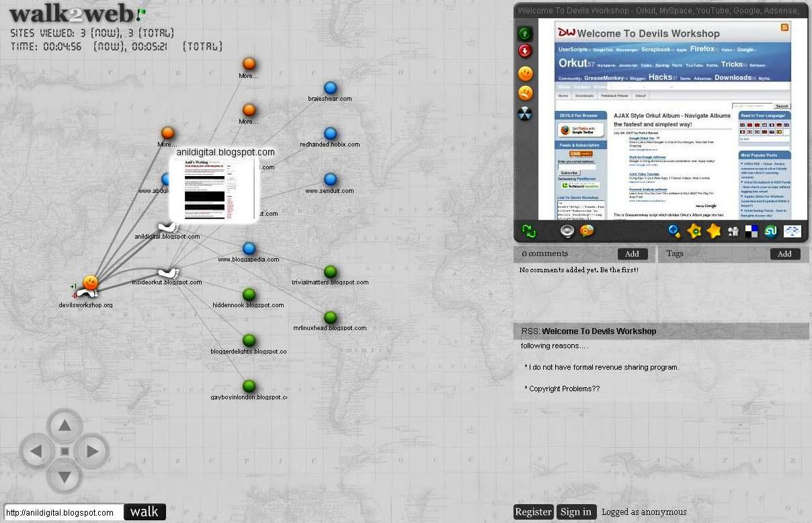Screen dimensions: 812x523
Task: Click the 'Logged as anonymous' text
Action: (644, 512)
